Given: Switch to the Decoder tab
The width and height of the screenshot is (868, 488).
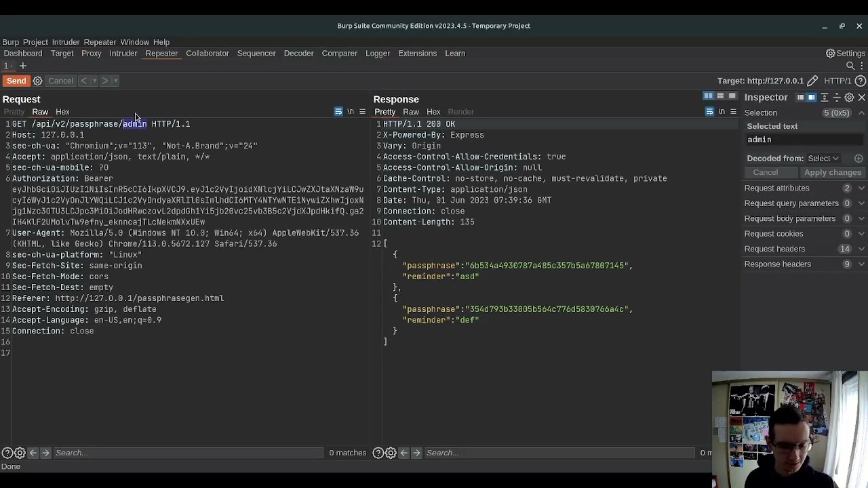Looking at the screenshot, I should [x=298, y=54].
